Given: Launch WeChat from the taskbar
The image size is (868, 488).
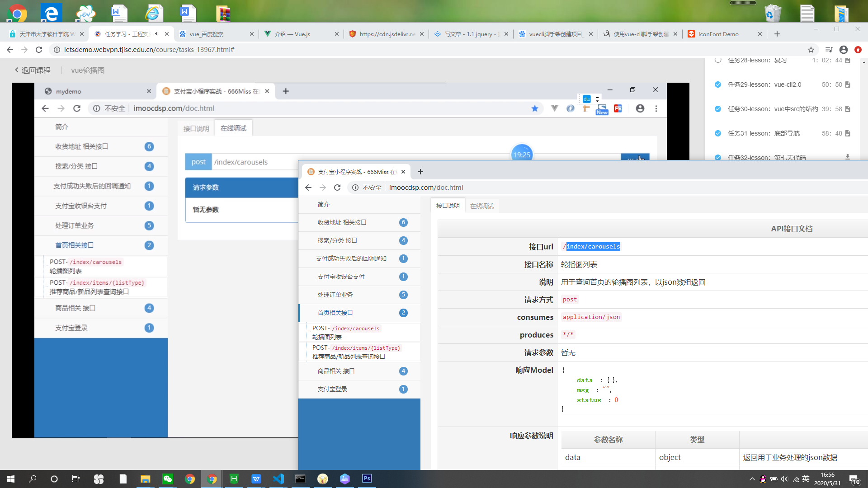Looking at the screenshot, I should [167, 479].
